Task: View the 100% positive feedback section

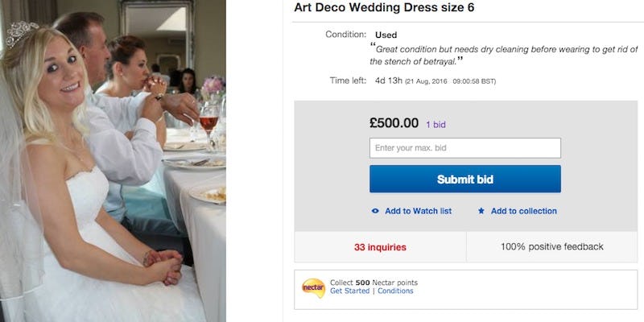Action: pyautogui.click(x=551, y=247)
